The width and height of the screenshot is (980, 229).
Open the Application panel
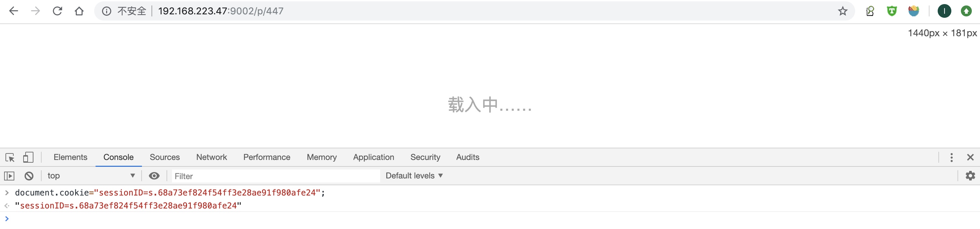point(373,157)
